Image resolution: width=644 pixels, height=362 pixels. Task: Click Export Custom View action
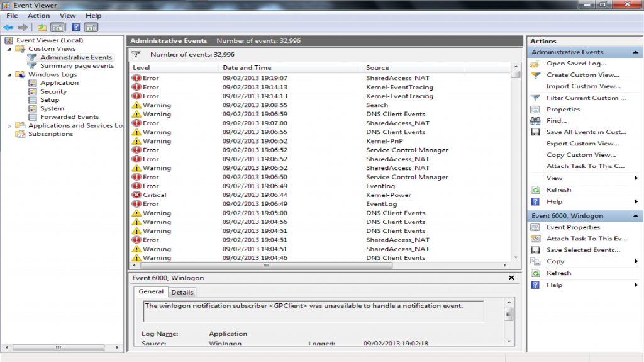582,144
